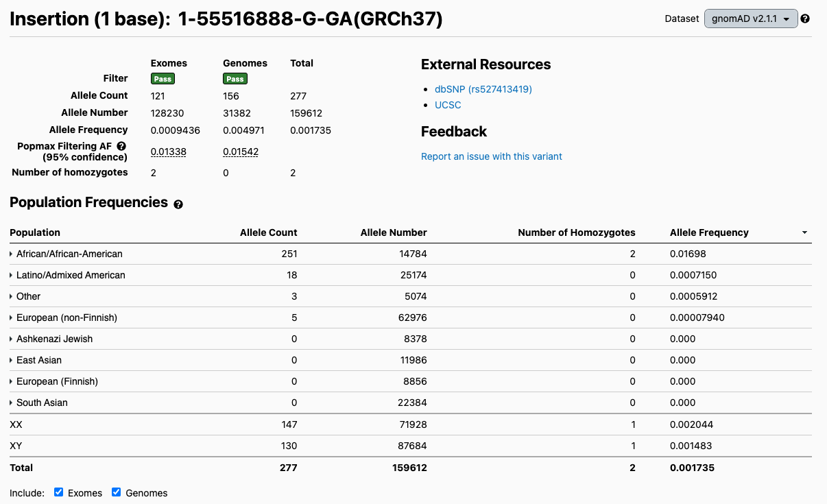Expand the Latino/Admixed American population row
The width and height of the screenshot is (827, 504).
pos(12,276)
